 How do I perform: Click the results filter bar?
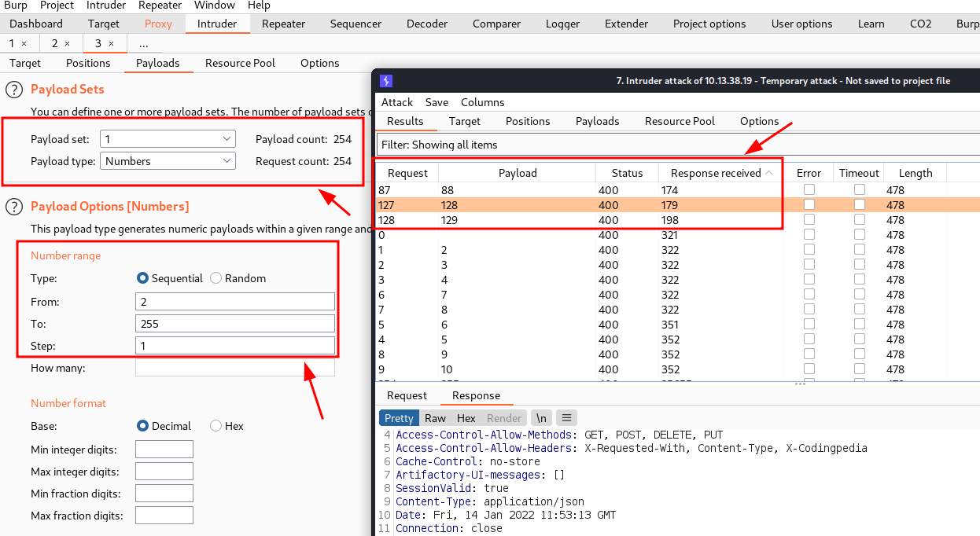(x=678, y=145)
